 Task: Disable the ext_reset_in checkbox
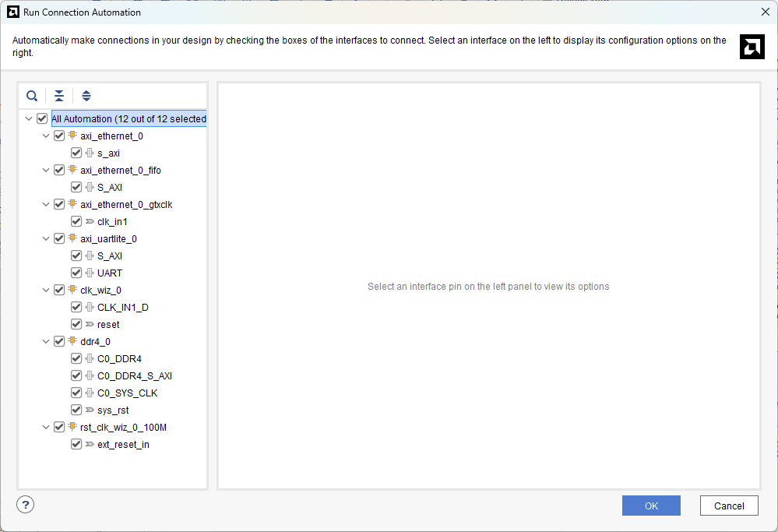click(76, 445)
